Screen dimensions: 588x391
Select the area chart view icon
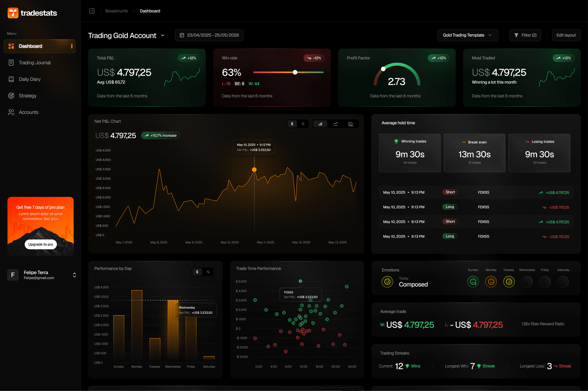tap(336, 124)
